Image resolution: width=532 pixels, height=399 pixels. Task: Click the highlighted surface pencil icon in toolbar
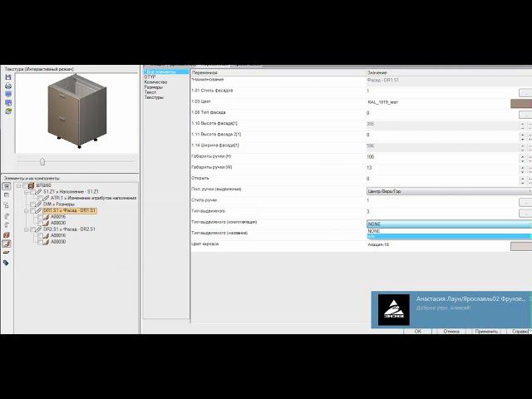click(x=6, y=244)
